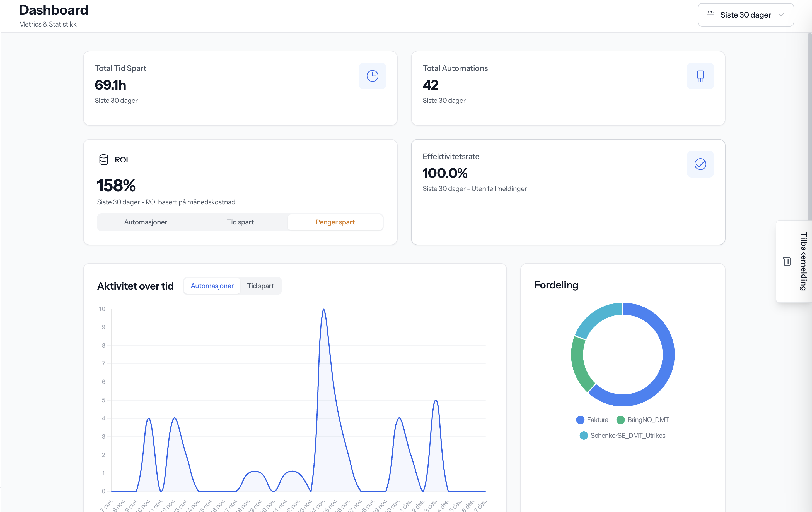
Task: Expand the Siste 30 dager dropdown
Action: pyautogui.click(x=745, y=15)
